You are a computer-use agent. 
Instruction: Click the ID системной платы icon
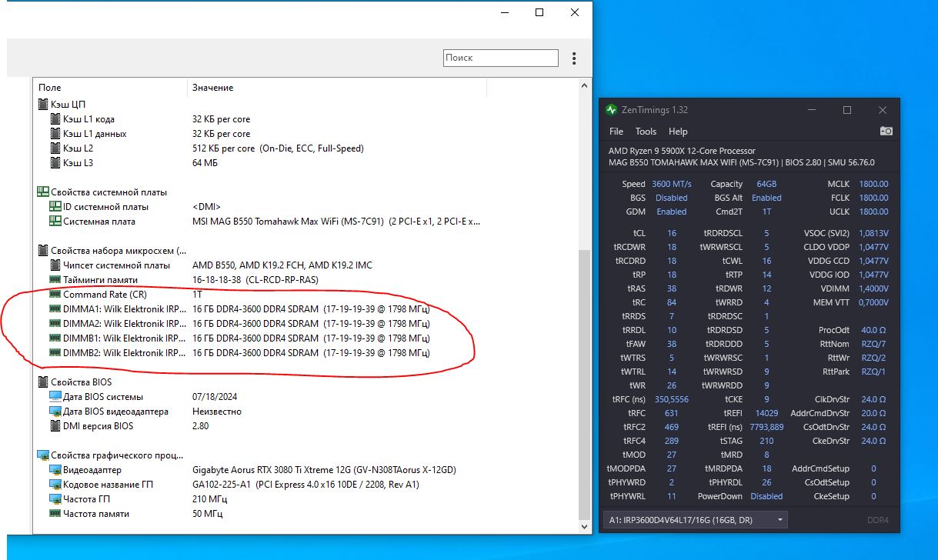point(55,207)
